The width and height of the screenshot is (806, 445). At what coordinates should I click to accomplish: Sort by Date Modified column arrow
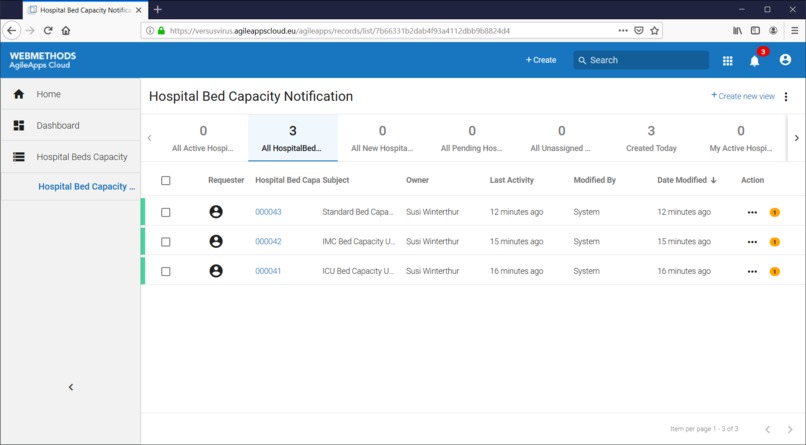713,180
